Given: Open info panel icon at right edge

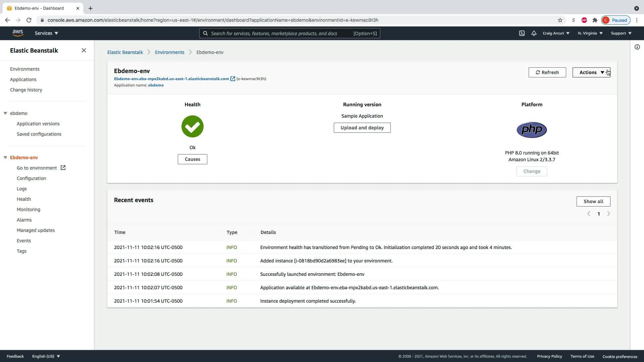Looking at the screenshot, I should pos(637,47).
